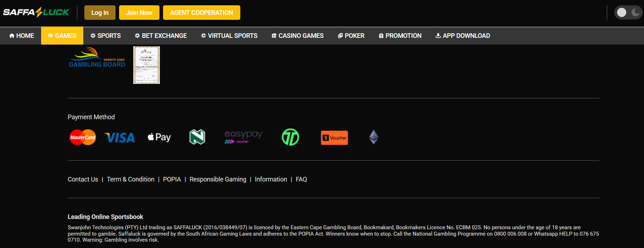The image size is (644, 248).
Task: Open the licence certificate thumbnail
Action: point(146,65)
